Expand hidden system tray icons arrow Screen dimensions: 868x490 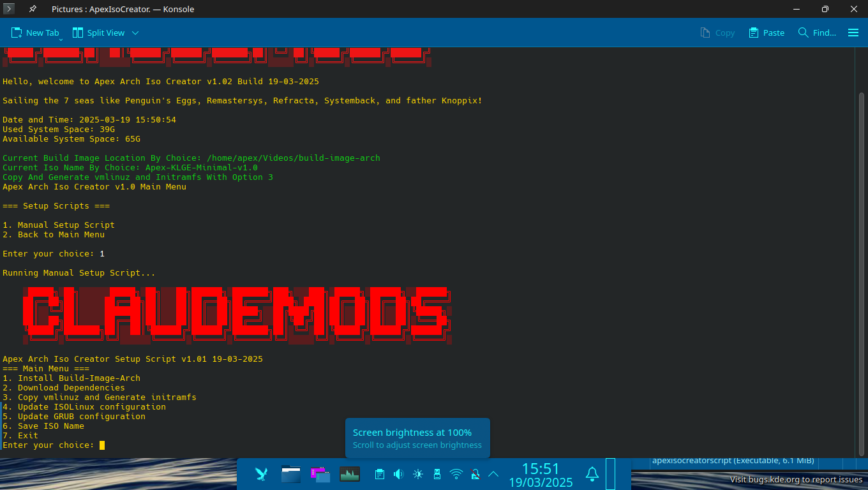(493, 474)
